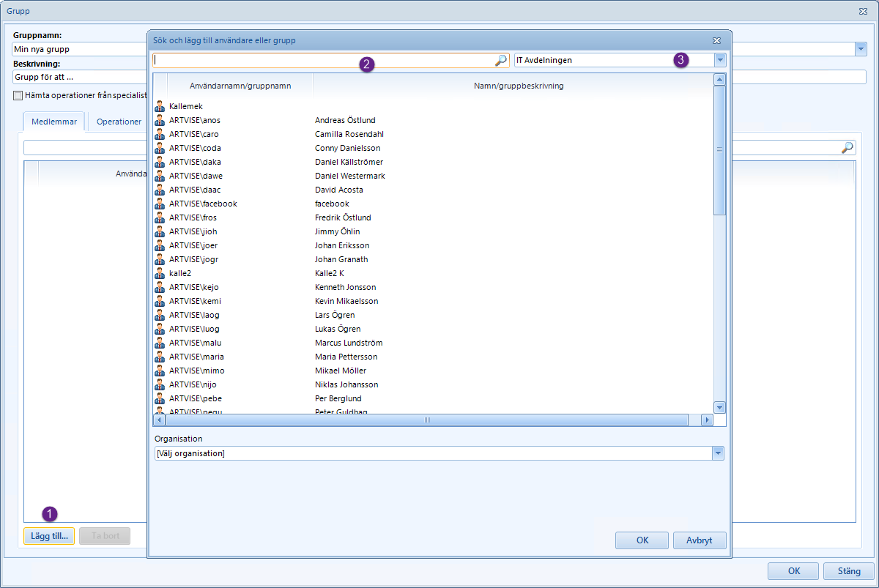Select the name Jimmy Öhlin

tap(338, 232)
